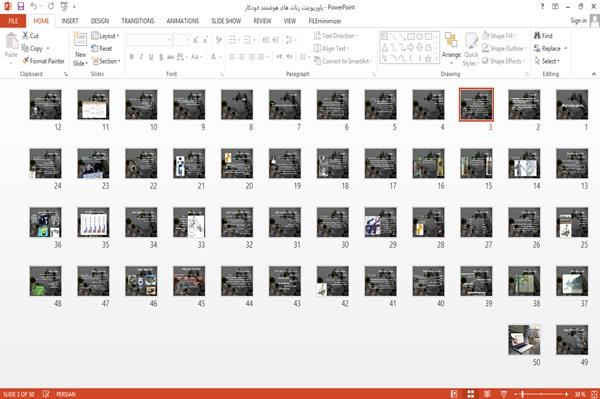
Task: Open Quick Styles gallery
Action: point(471,50)
